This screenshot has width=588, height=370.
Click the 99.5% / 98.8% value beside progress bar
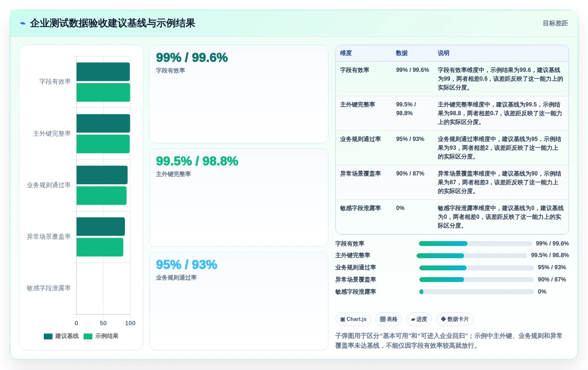(550, 255)
